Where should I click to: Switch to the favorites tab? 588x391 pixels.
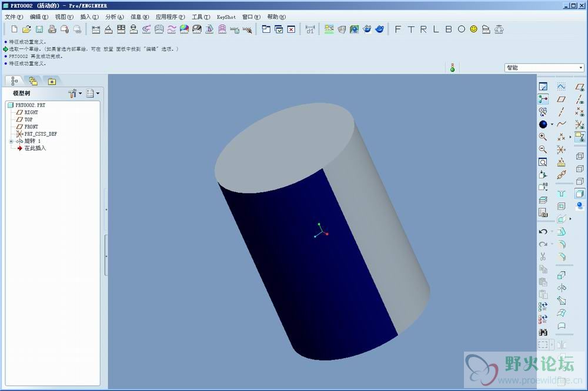pyautogui.click(x=52, y=81)
